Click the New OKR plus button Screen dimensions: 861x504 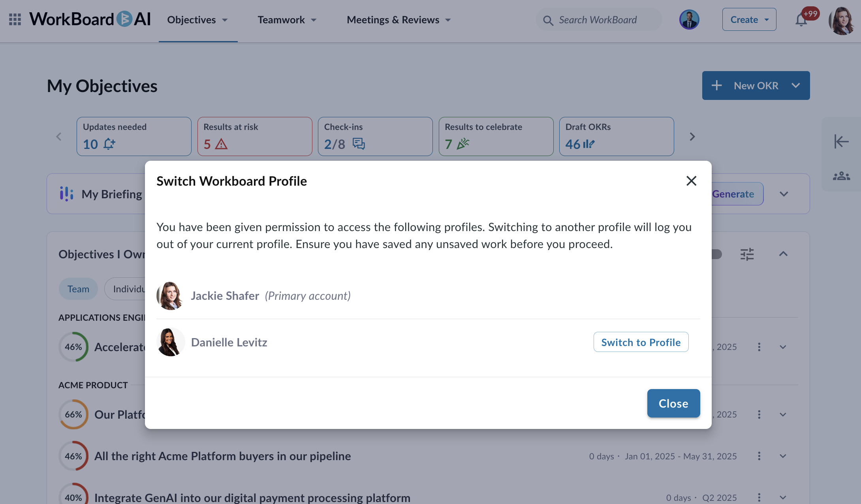pyautogui.click(x=716, y=85)
